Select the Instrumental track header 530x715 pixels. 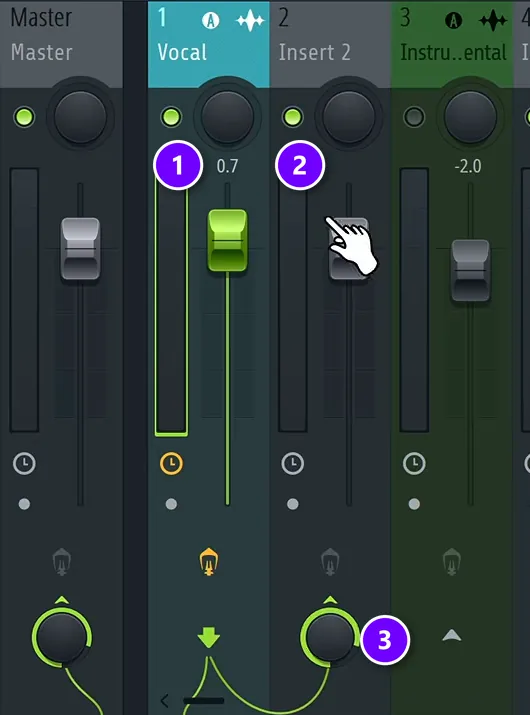(452, 44)
